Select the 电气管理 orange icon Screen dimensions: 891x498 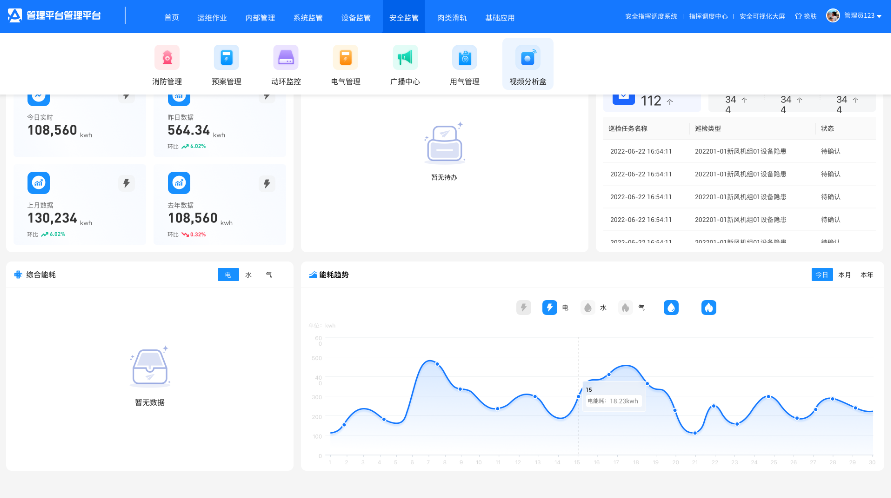point(345,58)
